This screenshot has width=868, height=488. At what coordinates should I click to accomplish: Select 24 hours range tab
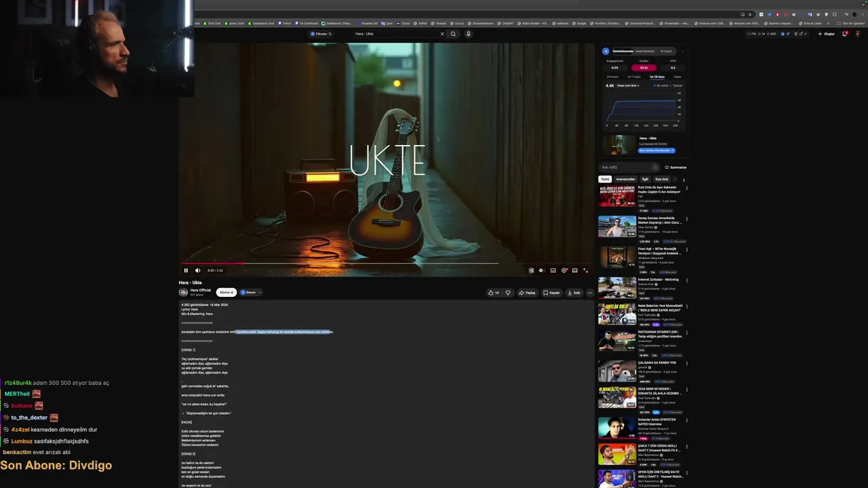point(612,77)
